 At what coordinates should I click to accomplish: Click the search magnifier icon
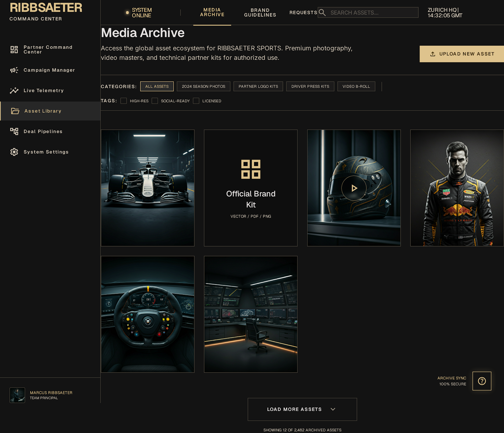point(322,13)
